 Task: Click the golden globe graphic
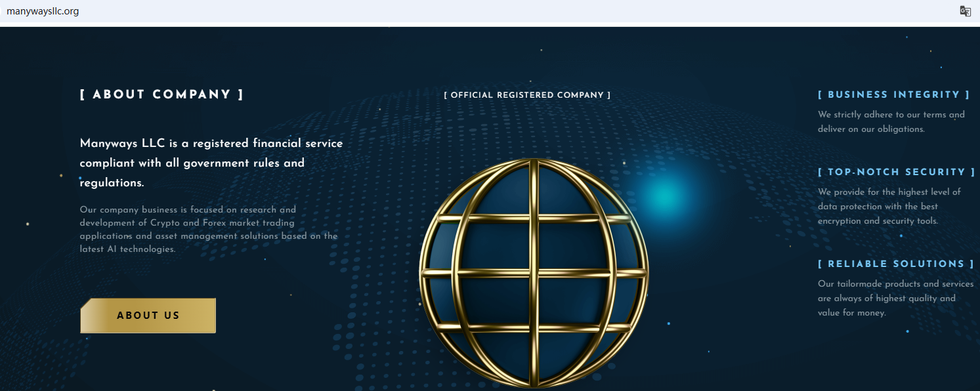(x=534, y=273)
